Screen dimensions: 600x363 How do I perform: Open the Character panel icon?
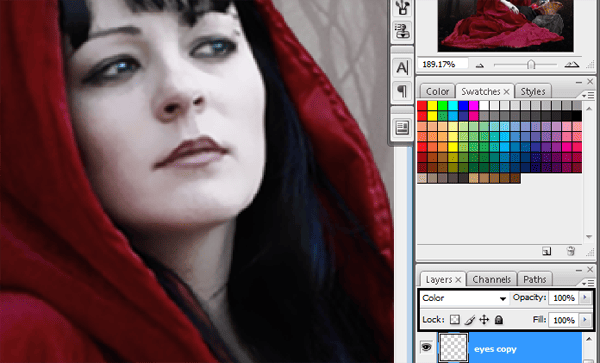[x=402, y=68]
